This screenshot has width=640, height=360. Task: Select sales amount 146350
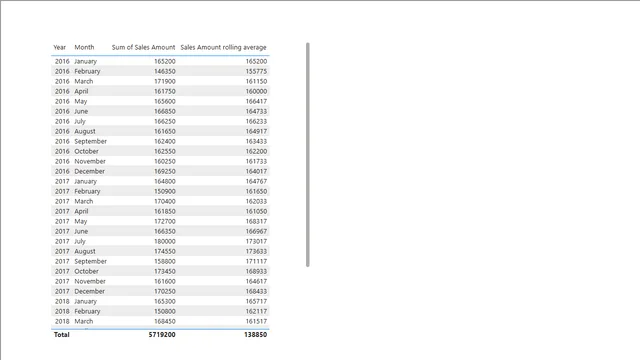pyautogui.click(x=165, y=71)
